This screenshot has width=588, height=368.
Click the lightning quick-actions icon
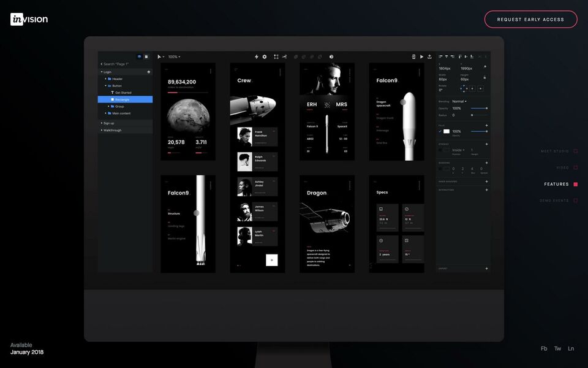[256, 56]
